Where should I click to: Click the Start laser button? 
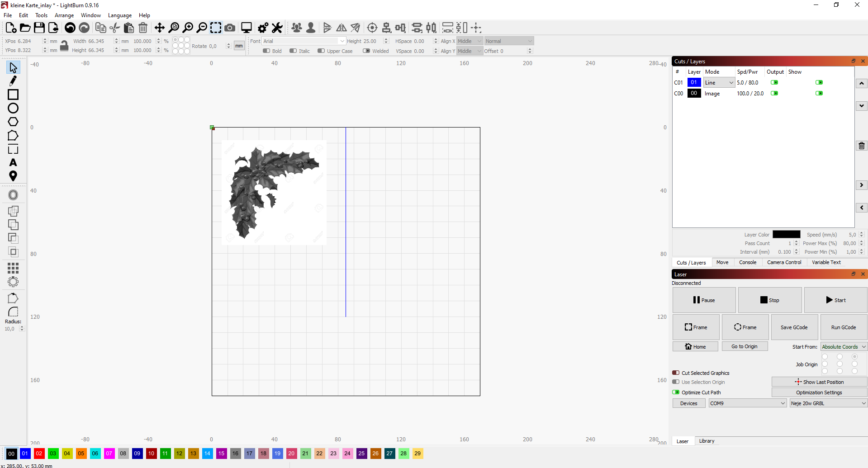[835, 300]
